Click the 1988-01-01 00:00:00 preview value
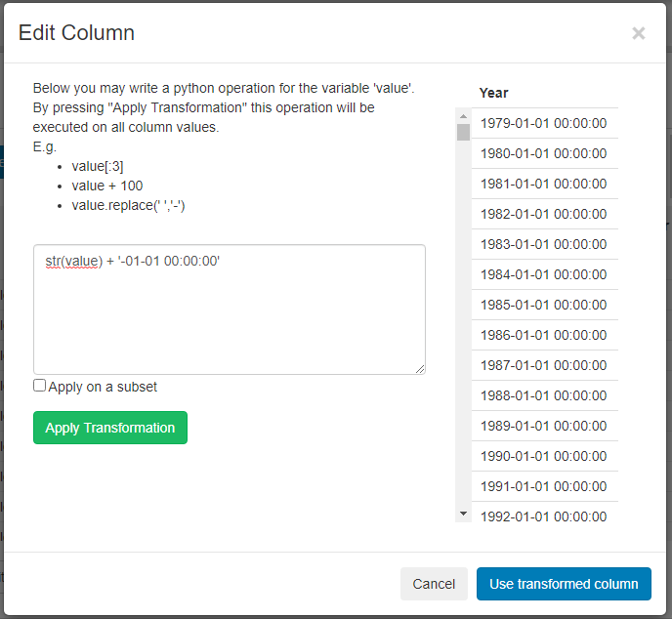The image size is (672, 619). point(543,395)
